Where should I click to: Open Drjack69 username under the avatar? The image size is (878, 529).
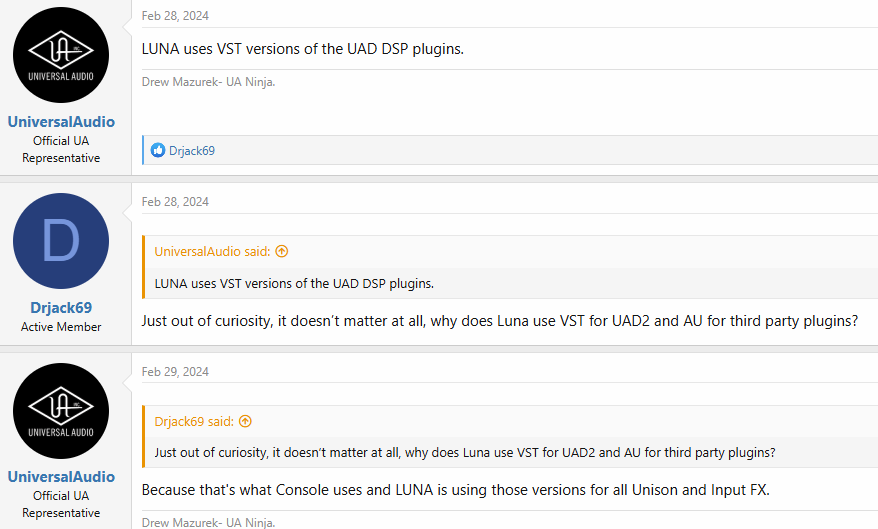61,308
